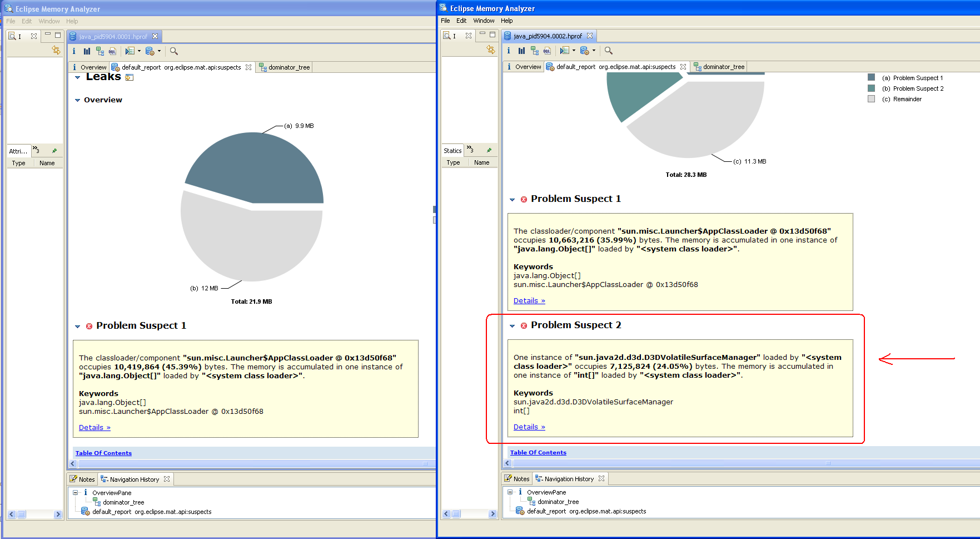This screenshot has width=980, height=539.
Task: Open OQL query icon in left window toolbar
Action: [x=112, y=51]
